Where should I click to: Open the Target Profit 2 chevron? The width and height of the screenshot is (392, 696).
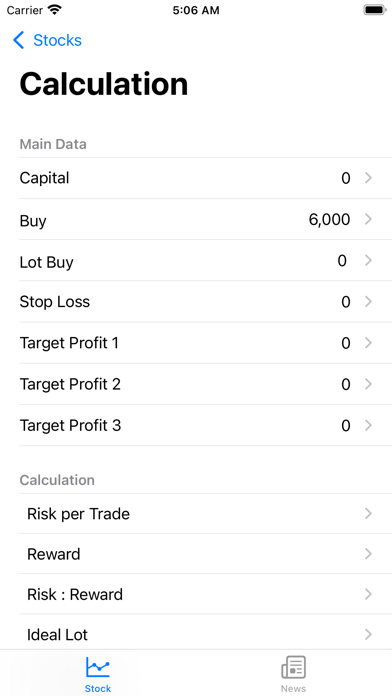coord(368,384)
